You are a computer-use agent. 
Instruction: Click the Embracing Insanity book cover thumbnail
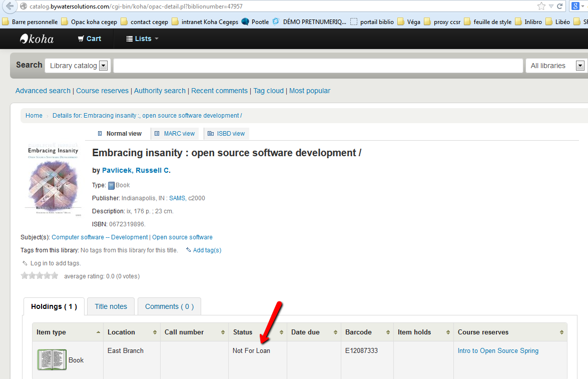coord(53,179)
